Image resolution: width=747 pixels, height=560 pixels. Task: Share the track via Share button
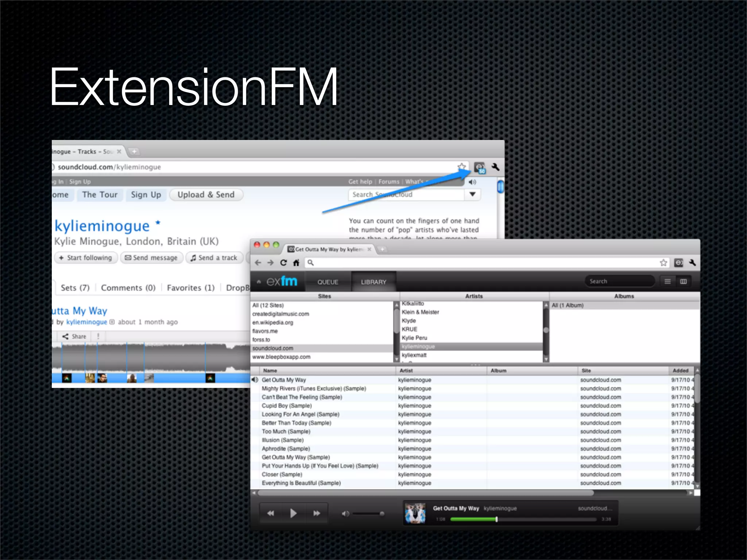tap(74, 337)
